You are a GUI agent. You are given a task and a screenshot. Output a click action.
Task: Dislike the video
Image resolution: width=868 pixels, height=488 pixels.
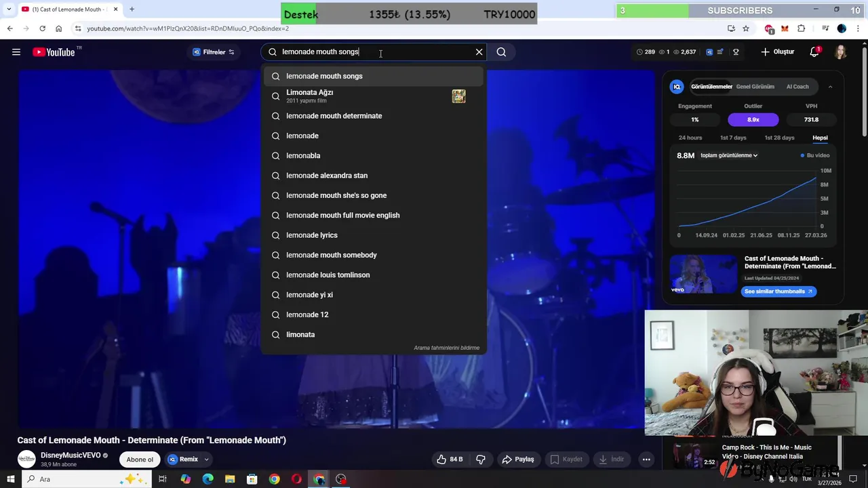point(481,460)
